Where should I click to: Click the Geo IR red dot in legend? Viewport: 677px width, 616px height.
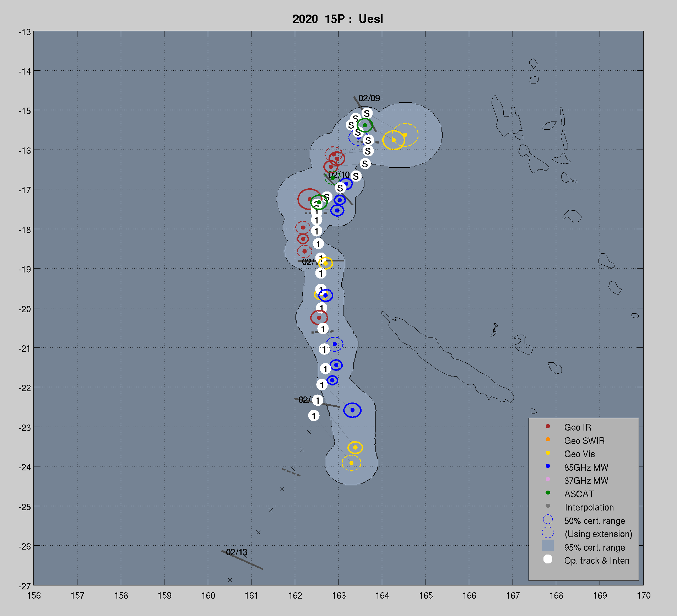(548, 426)
